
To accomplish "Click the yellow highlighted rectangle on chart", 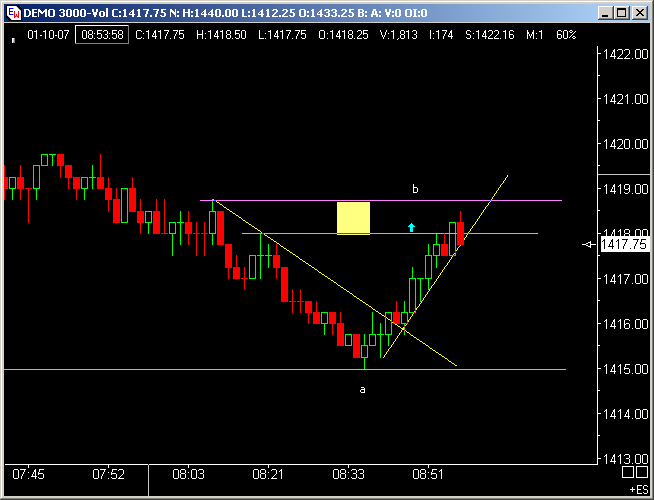I will [353, 219].
